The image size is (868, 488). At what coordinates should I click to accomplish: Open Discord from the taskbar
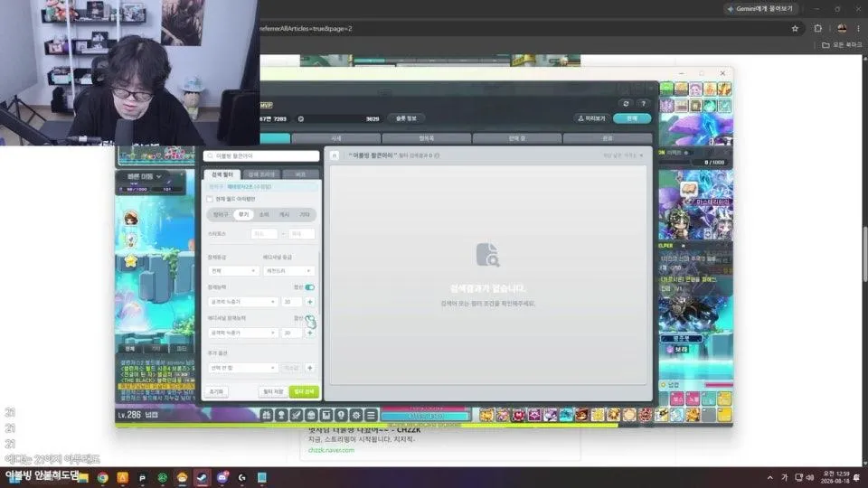[222, 477]
